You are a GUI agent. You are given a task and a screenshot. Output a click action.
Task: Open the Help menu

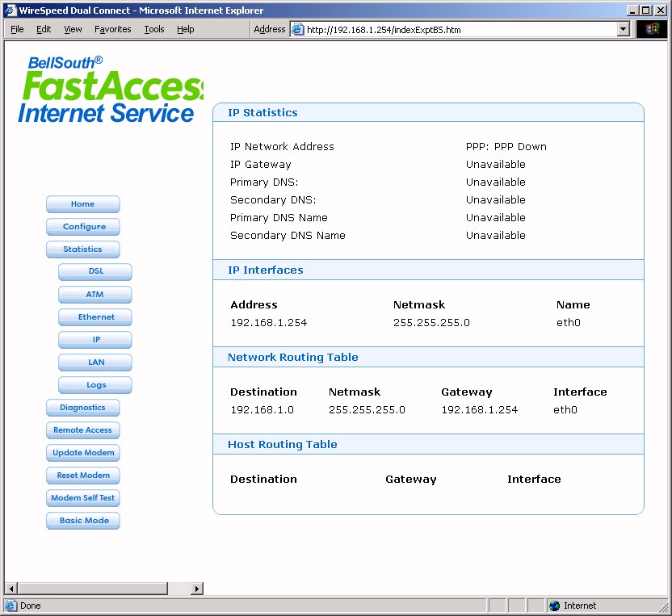click(185, 29)
